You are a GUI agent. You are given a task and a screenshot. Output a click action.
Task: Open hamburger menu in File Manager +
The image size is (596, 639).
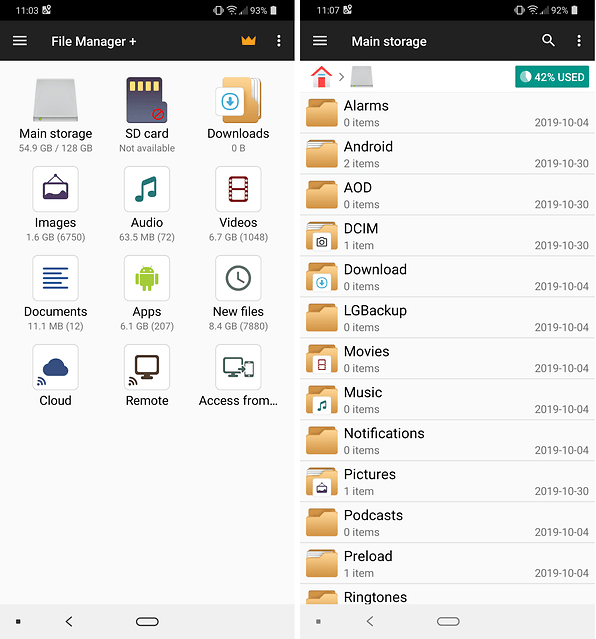20,41
